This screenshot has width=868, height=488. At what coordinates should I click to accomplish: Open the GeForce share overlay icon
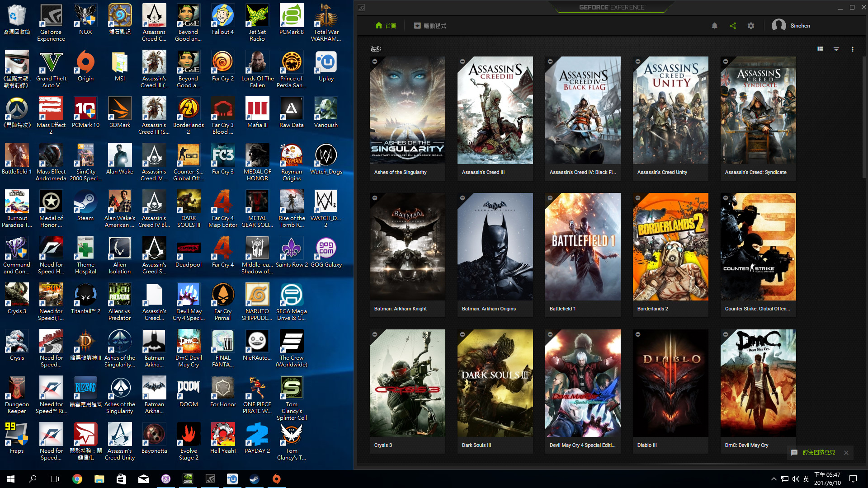point(733,26)
